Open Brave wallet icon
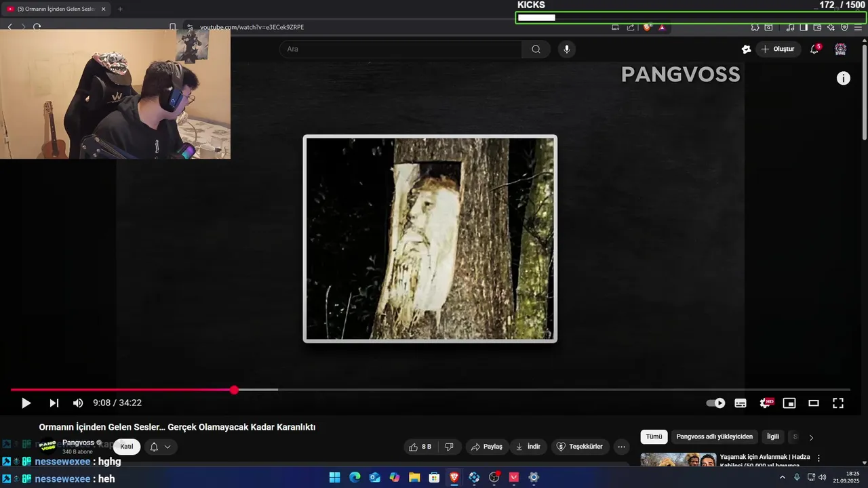Image resolution: width=868 pixels, height=488 pixels. [x=817, y=27]
